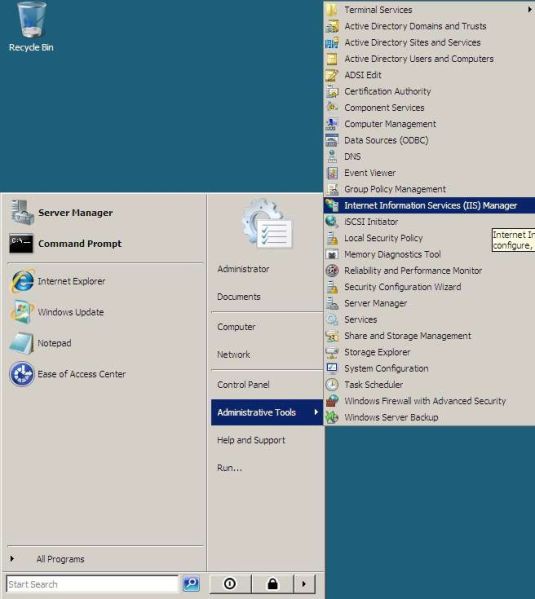Open the Administrator user folder
This screenshot has width=535, height=599.
point(243,269)
